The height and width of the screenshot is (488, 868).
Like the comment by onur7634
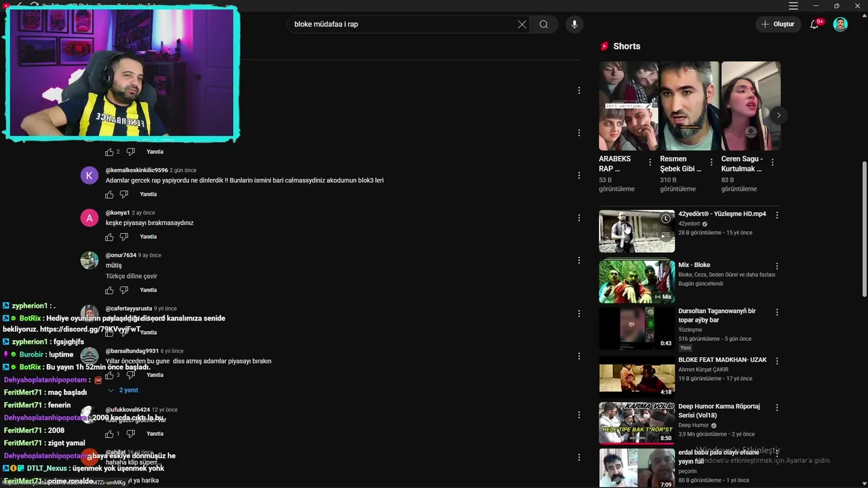point(109,290)
